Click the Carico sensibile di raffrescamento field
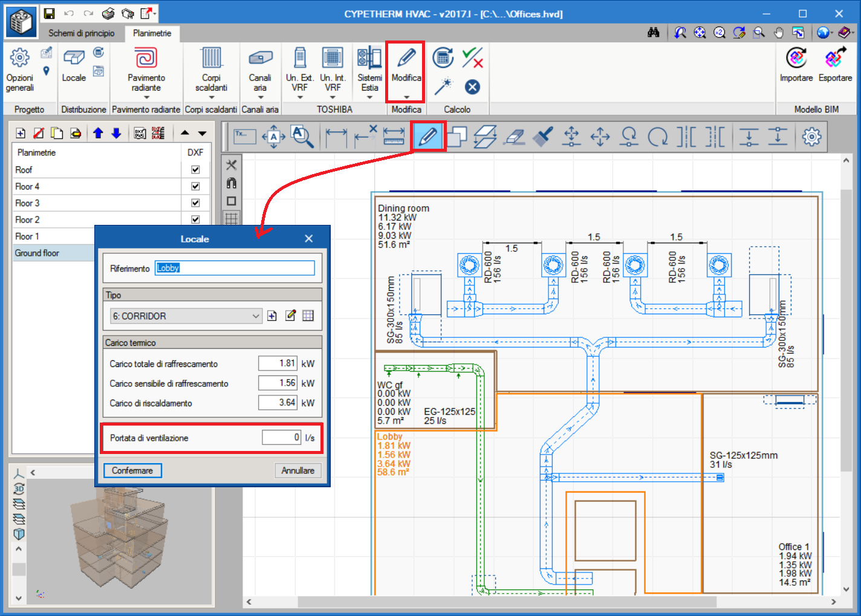This screenshot has height=616, width=861. [278, 383]
